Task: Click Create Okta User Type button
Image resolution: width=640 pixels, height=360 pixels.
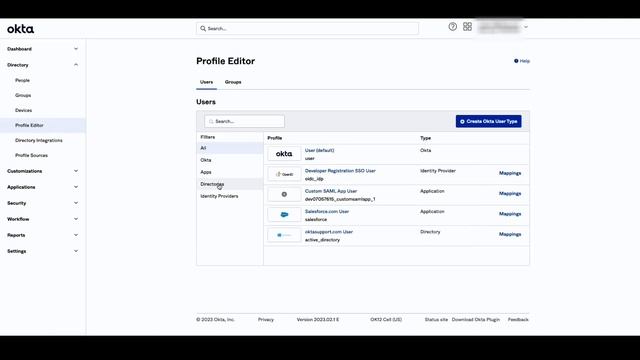Action: tap(489, 121)
